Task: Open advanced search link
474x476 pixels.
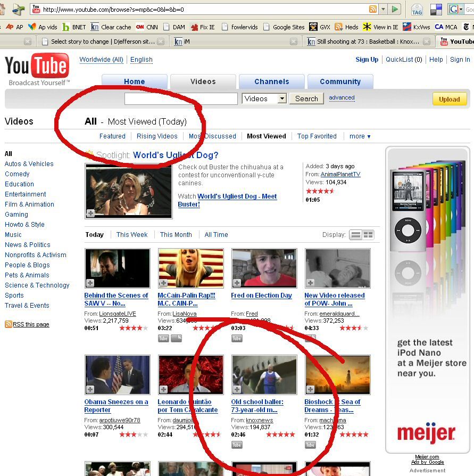Action: pos(342,98)
